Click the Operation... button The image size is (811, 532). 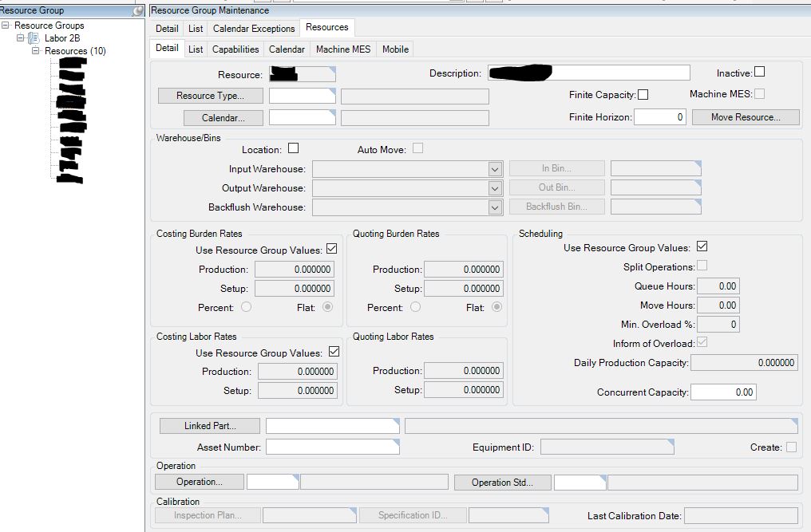(199, 481)
